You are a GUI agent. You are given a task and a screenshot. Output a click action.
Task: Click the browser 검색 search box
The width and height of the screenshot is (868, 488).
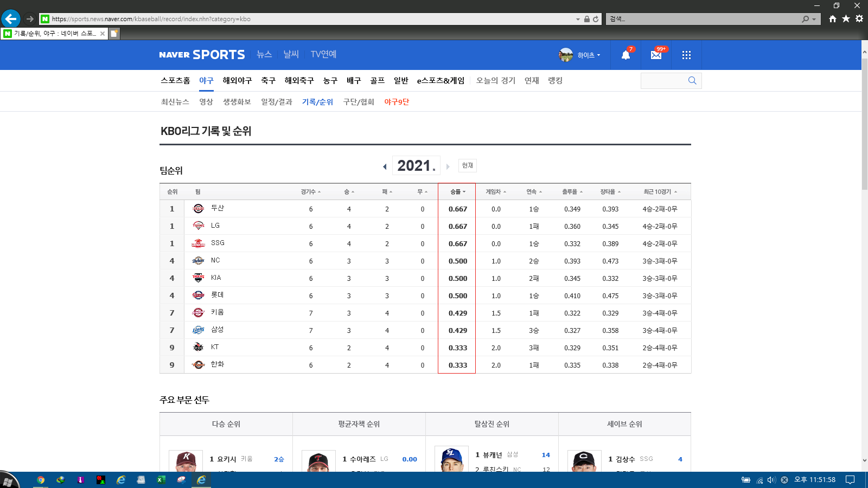coord(703,19)
